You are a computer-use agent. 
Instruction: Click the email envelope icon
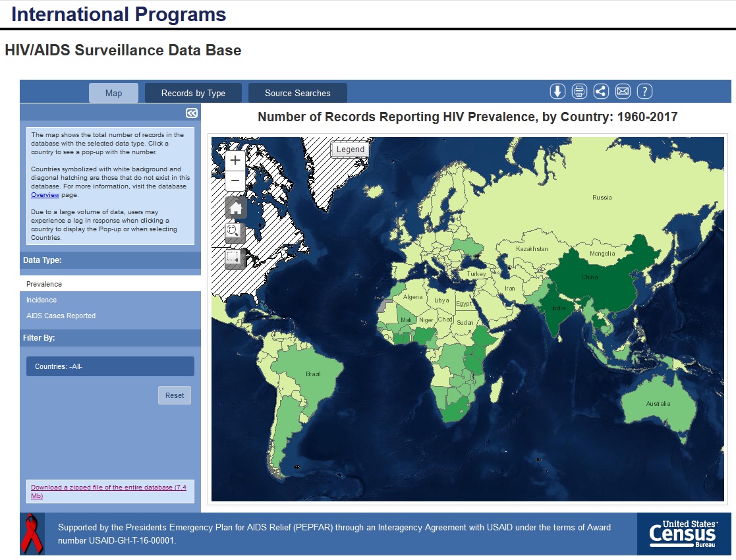[623, 91]
